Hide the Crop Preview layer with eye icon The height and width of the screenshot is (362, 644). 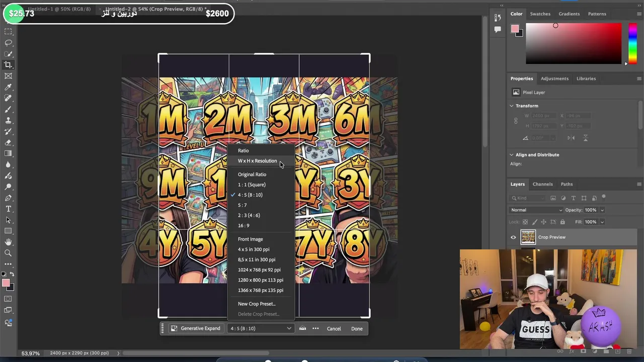513,237
